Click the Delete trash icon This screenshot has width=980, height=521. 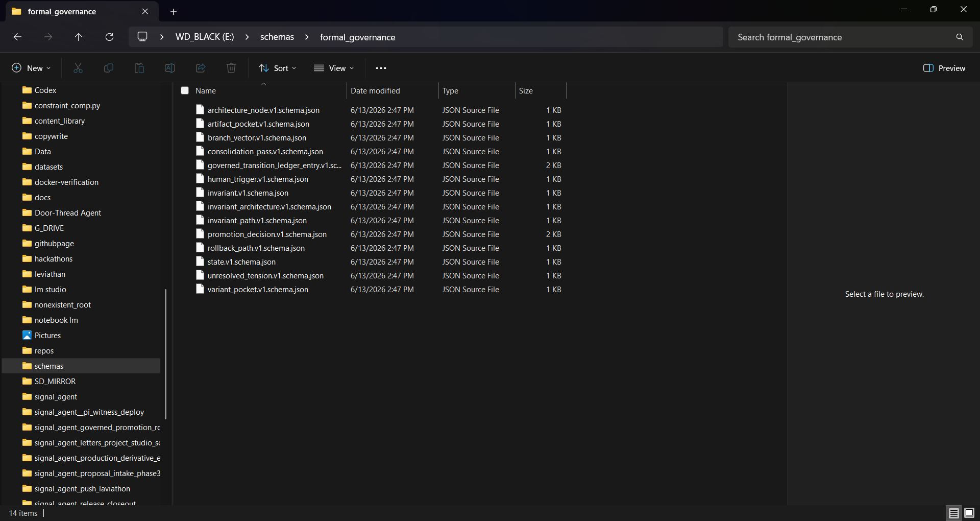[231, 68]
